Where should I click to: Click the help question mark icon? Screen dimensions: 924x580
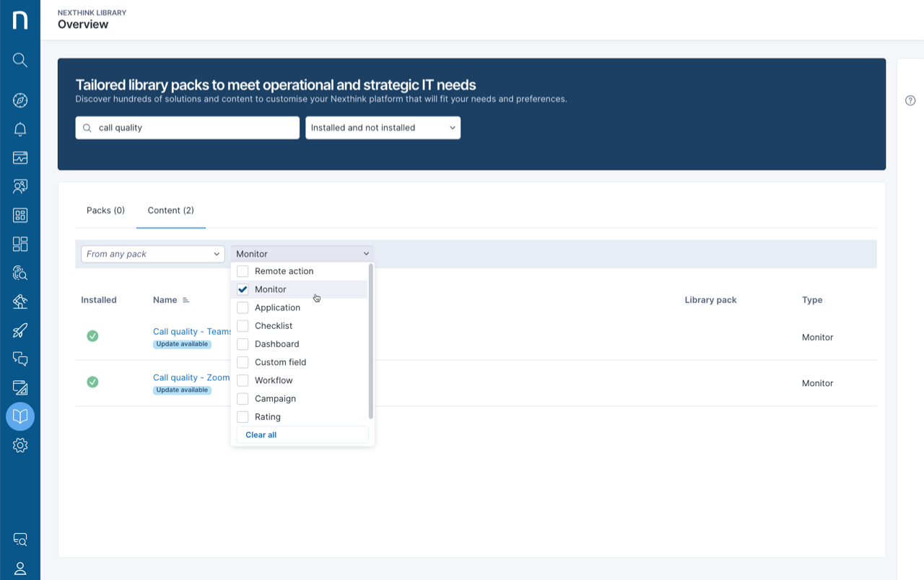tap(910, 101)
